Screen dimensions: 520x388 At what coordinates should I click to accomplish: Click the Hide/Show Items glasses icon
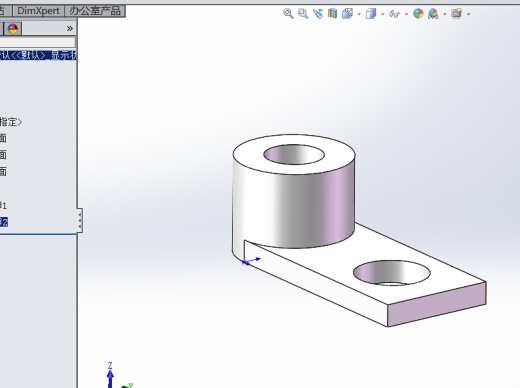[395, 14]
